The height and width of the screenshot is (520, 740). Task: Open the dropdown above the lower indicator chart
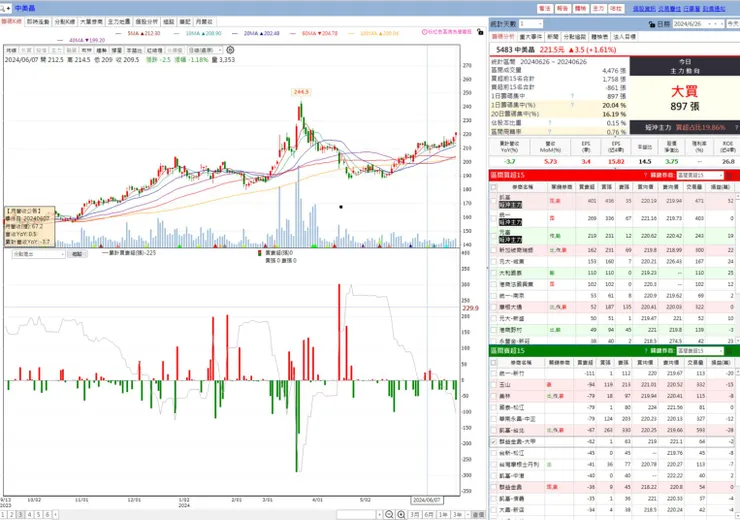38,254
